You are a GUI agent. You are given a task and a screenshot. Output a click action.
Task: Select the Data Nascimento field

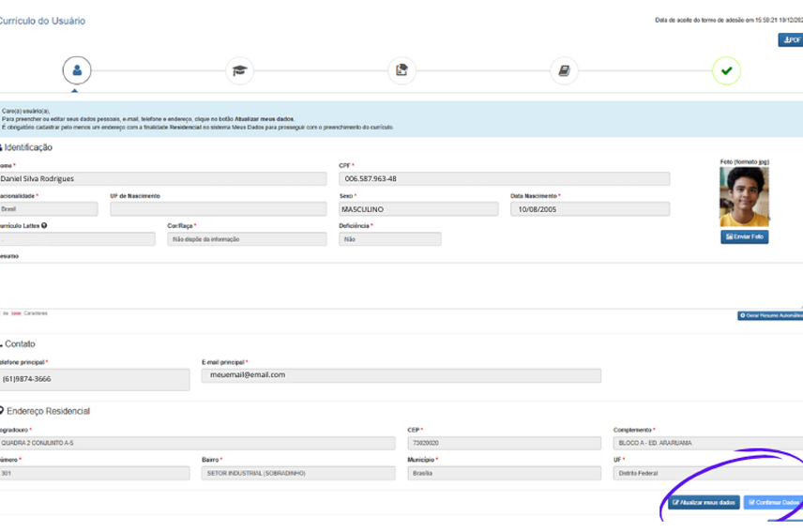click(x=589, y=209)
